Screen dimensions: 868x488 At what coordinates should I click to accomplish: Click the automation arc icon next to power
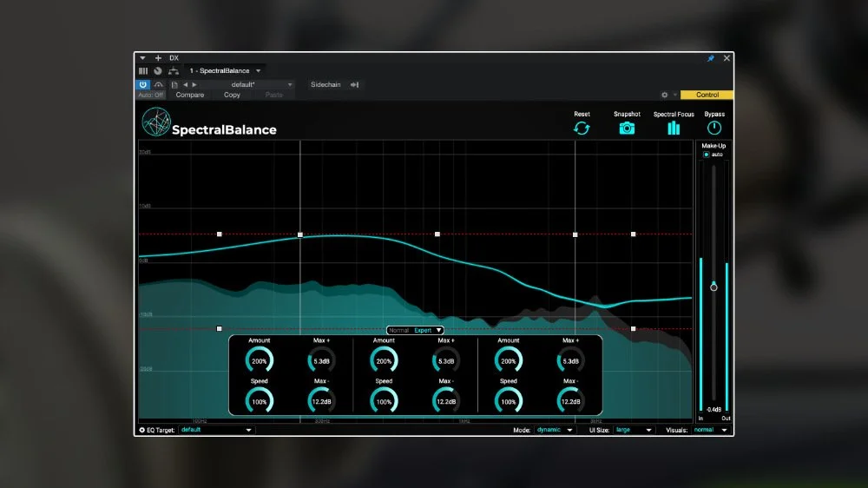point(158,85)
